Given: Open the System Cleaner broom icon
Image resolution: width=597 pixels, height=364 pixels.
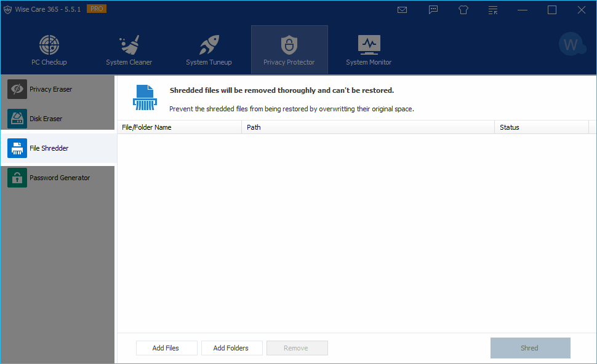Looking at the screenshot, I should [129, 45].
